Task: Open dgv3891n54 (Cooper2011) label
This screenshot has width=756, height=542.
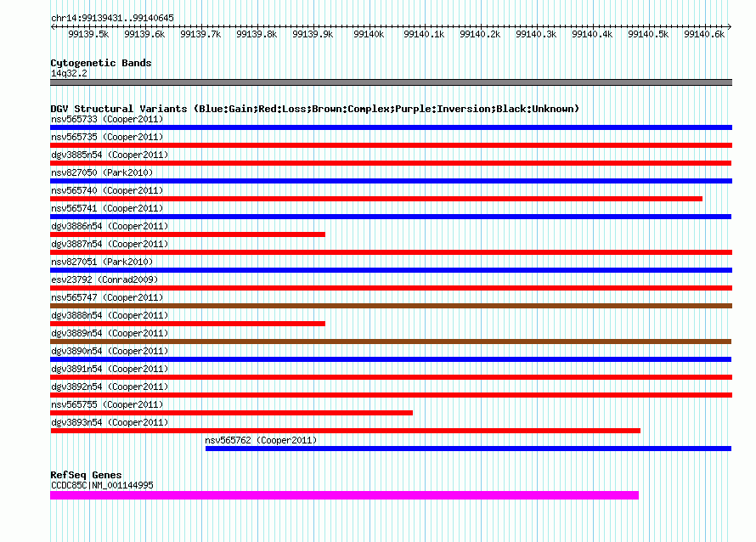Action: pos(110,369)
